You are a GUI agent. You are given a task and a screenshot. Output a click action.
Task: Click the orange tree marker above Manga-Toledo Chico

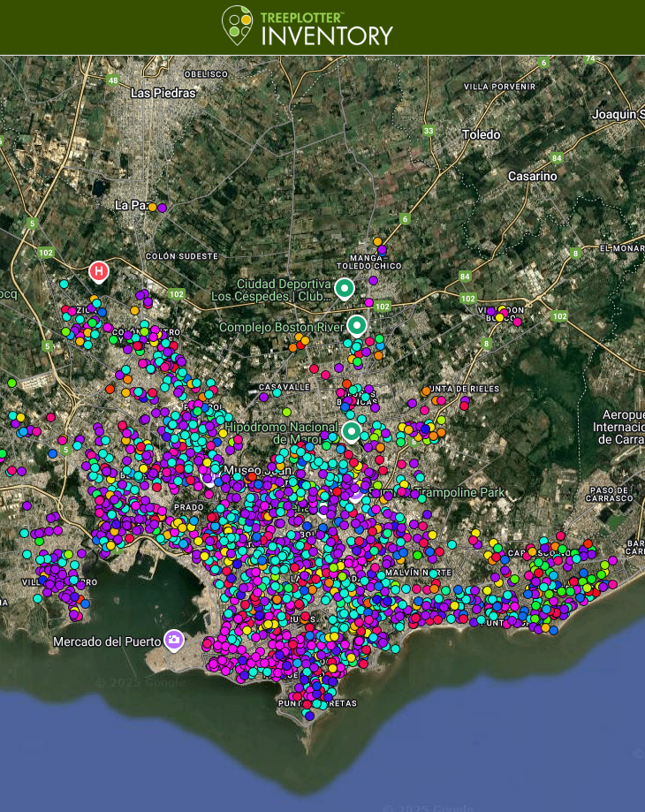[x=378, y=241]
